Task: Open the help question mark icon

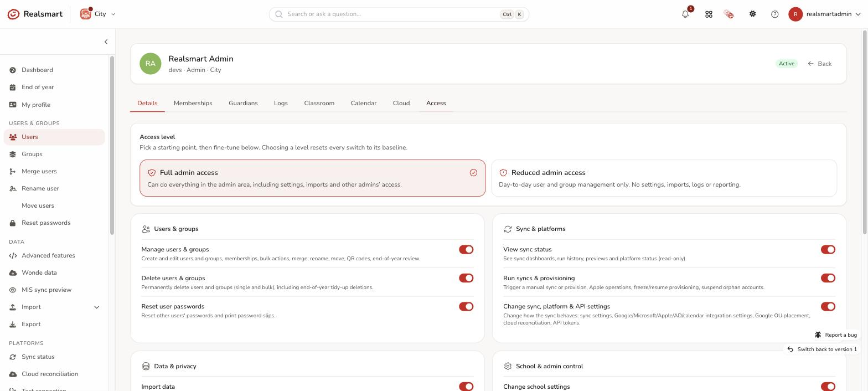Action: click(774, 14)
